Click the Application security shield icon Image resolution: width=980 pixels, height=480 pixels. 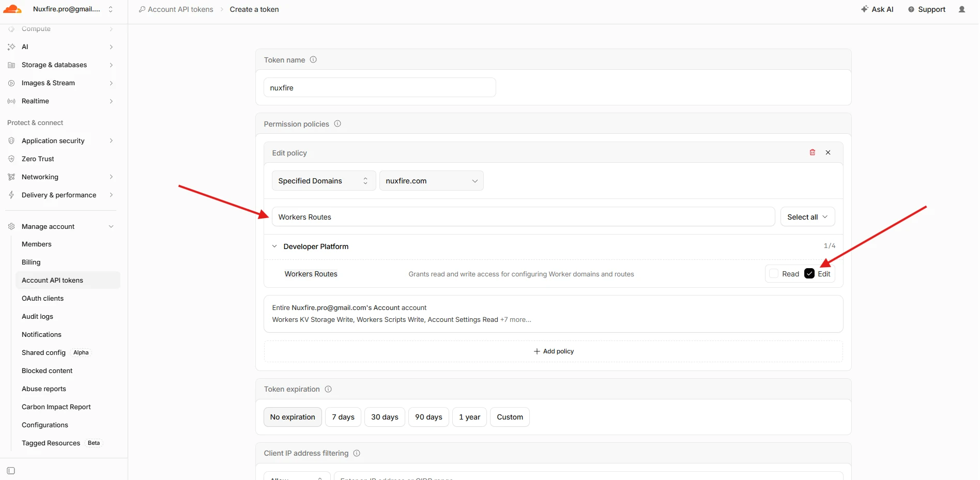coord(11,141)
